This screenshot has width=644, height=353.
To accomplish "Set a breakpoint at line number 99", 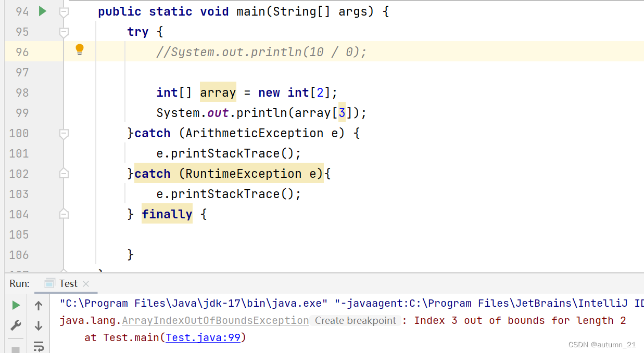I will [22, 113].
